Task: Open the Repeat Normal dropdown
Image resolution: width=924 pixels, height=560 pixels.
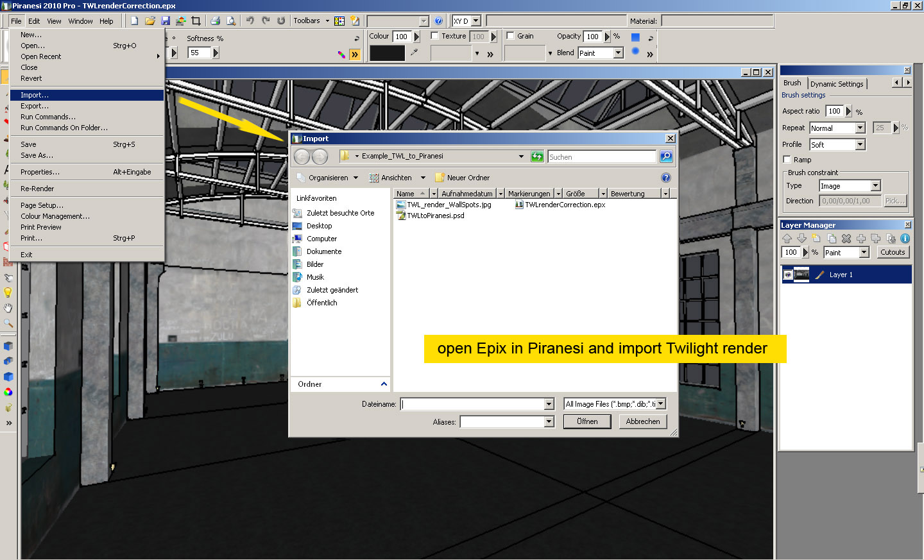Action: click(x=860, y=128)
